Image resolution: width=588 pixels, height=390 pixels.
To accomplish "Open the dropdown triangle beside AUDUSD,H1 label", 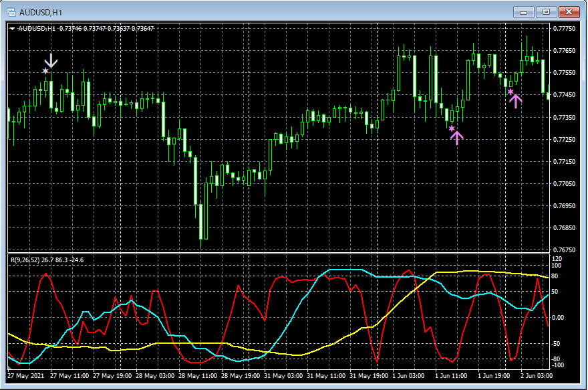I will tap(12, 28).
